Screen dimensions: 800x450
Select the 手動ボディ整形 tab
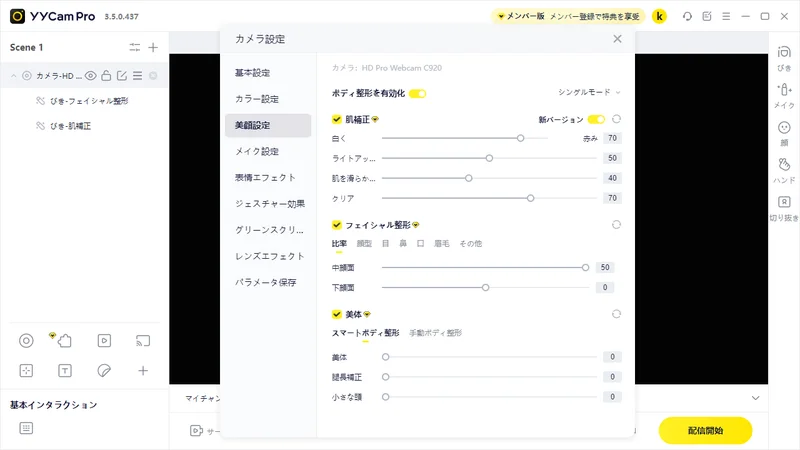click(x=435, y=333)
